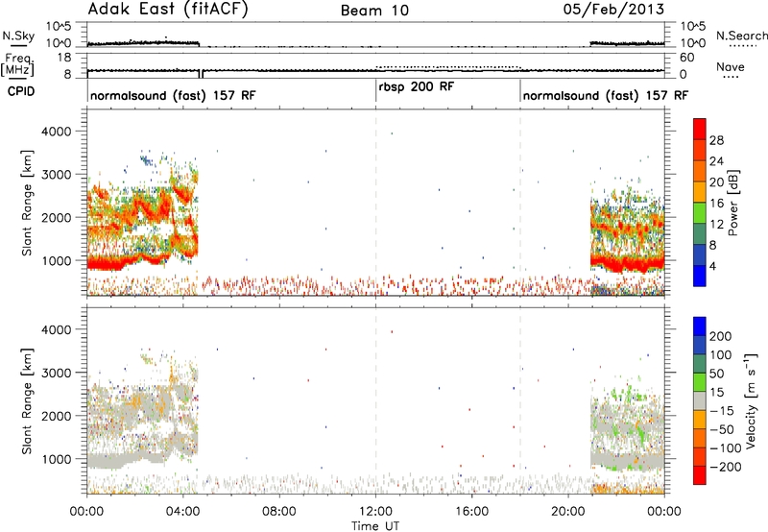Pick Velocity colorbar segment between 15 and 50
The height and width of the screenshot is (532, 768).
(700, 382)
